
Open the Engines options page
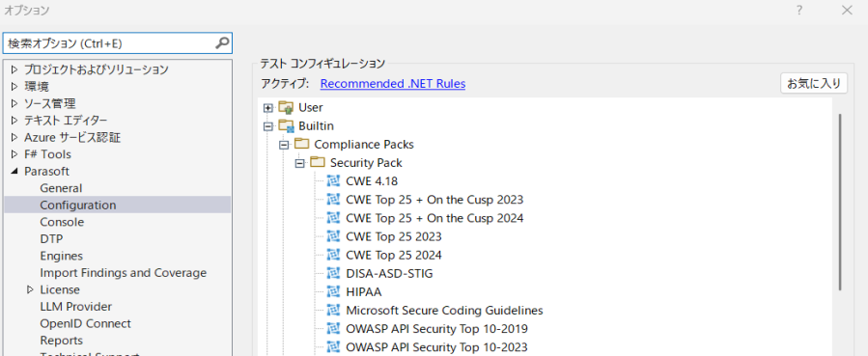pyautogui.click(x=62, y=256)
